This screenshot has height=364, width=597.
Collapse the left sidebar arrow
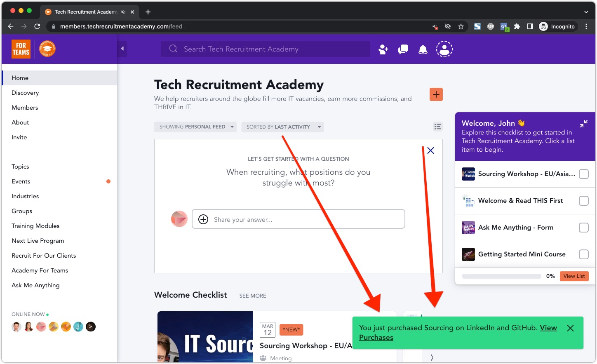[x=122, y=49]
